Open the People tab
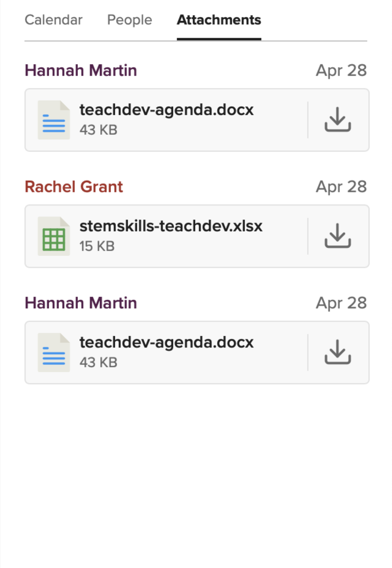392x568 pixels. (x=130, y=20)
